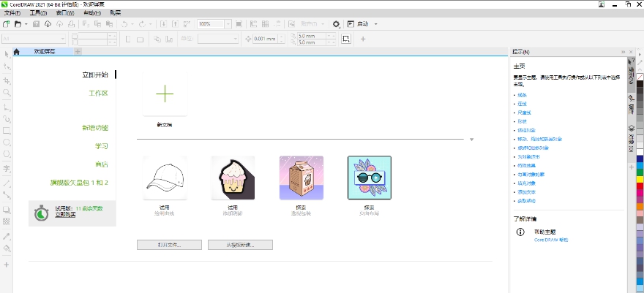Click the 打开文件... button

coord(169,245)
